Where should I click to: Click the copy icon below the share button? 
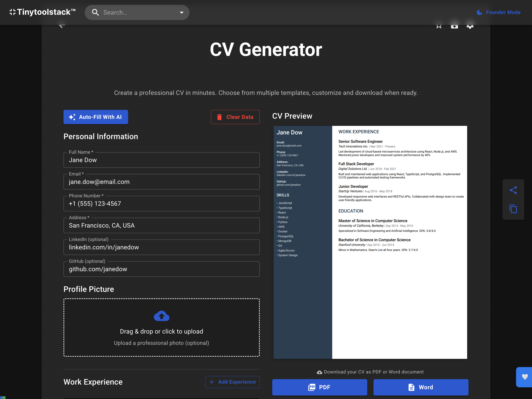click(x=514, y=209)
